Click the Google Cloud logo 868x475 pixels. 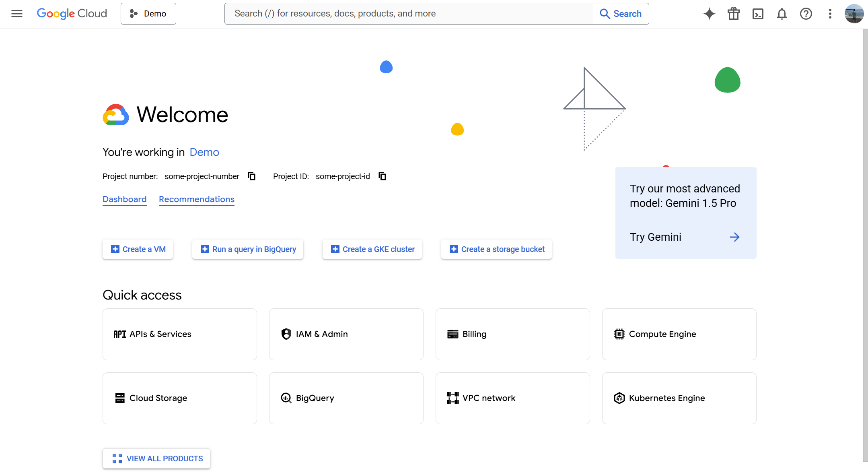(72, 13)
